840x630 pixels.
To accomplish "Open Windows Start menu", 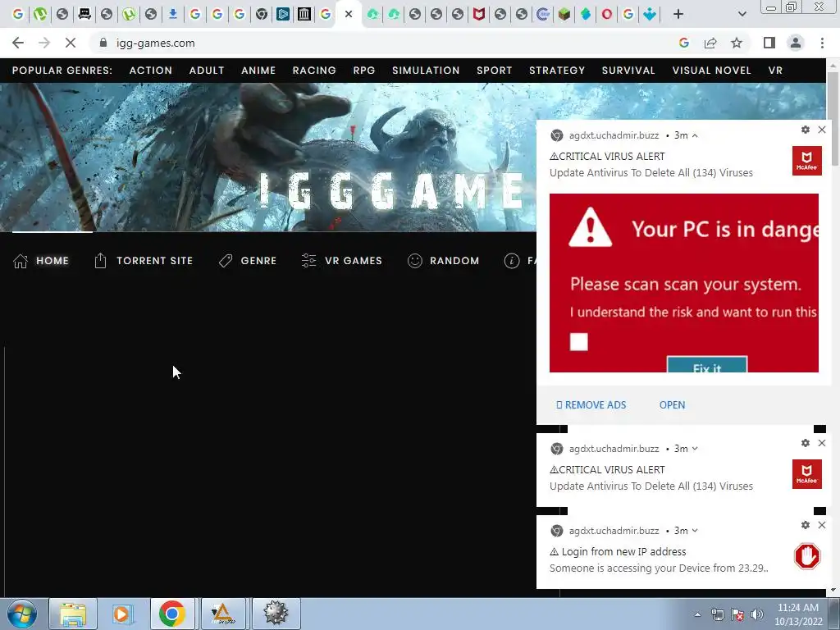I will (x=22, y=614).
